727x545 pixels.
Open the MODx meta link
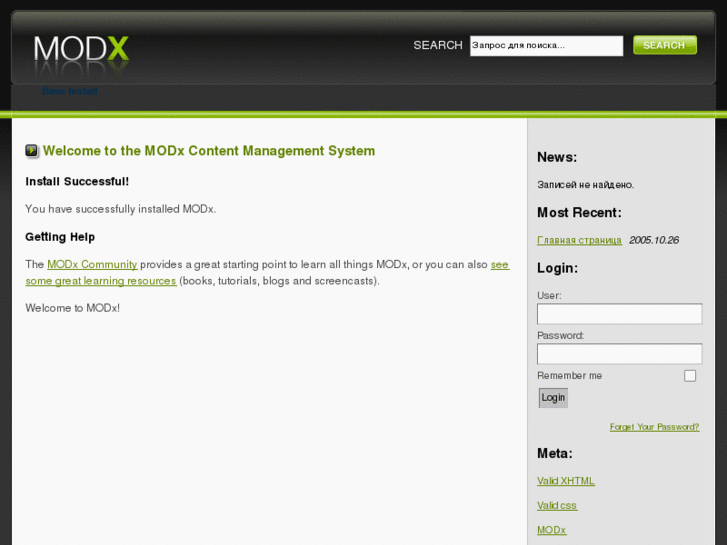(551, 530)
